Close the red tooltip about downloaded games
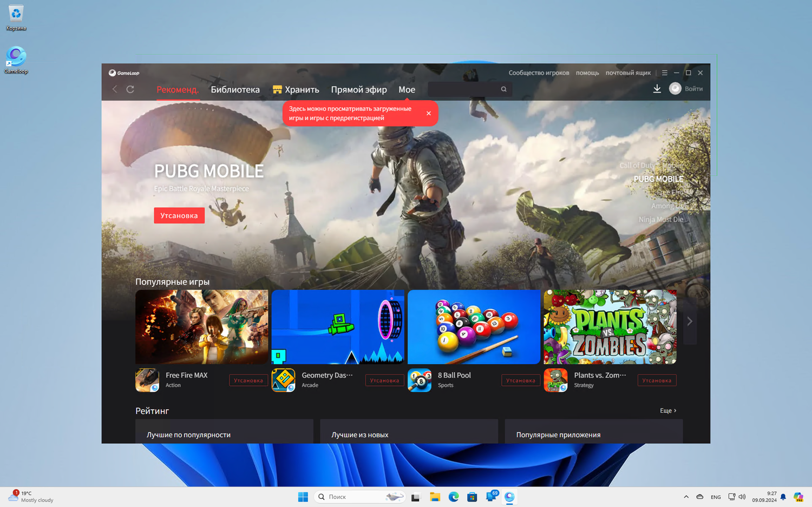This screenshot has height=507, width=812. point(429,113)
